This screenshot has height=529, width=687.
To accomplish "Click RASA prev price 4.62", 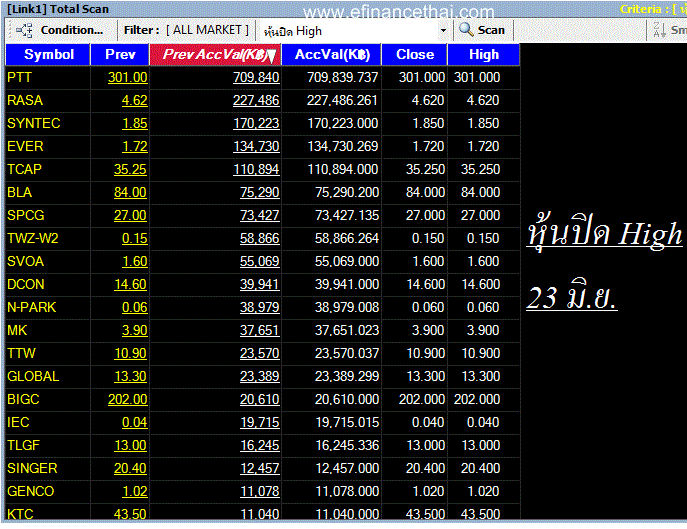I will [x=135, y=100].
